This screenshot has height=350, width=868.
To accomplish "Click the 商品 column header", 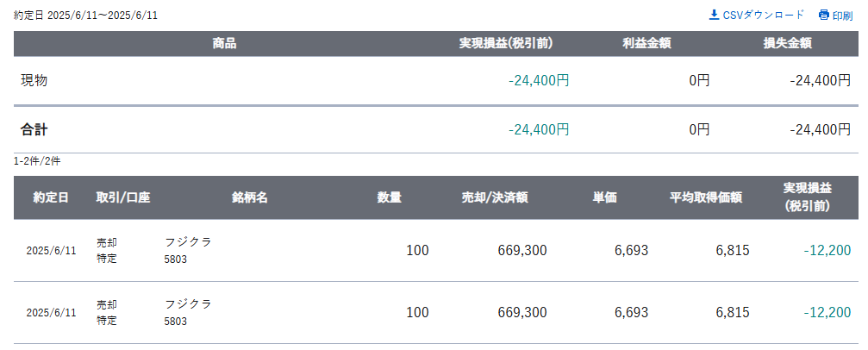I will click(x=224, y=44).
